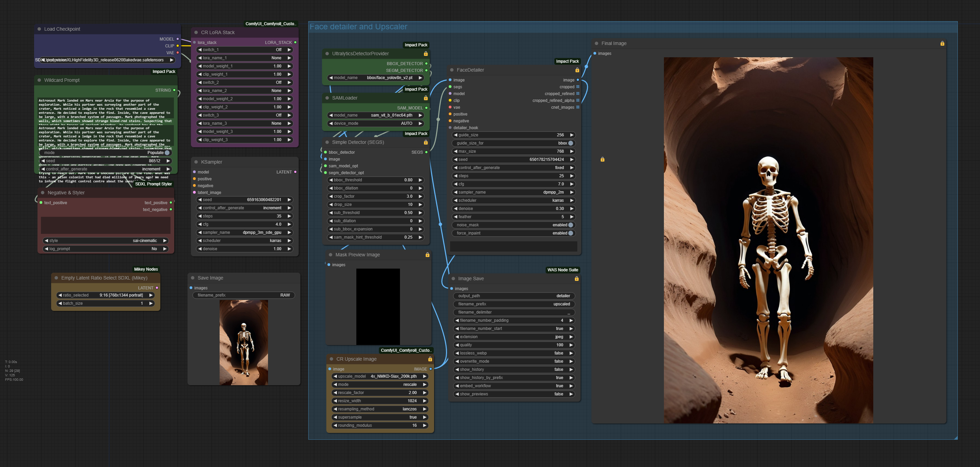Click the lock icon on Simple Detector (SEGS) node
The image size is (980, 467).
coord(426,142)
